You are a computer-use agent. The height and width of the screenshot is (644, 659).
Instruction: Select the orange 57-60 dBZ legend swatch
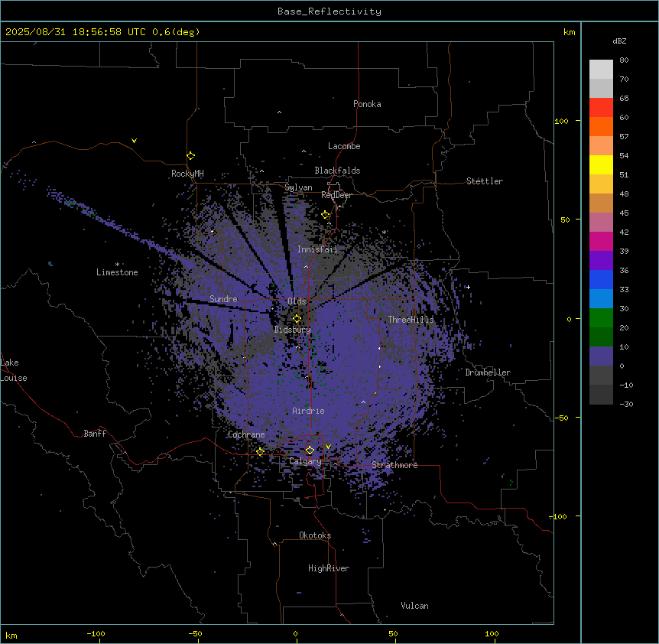click(601, 126)
